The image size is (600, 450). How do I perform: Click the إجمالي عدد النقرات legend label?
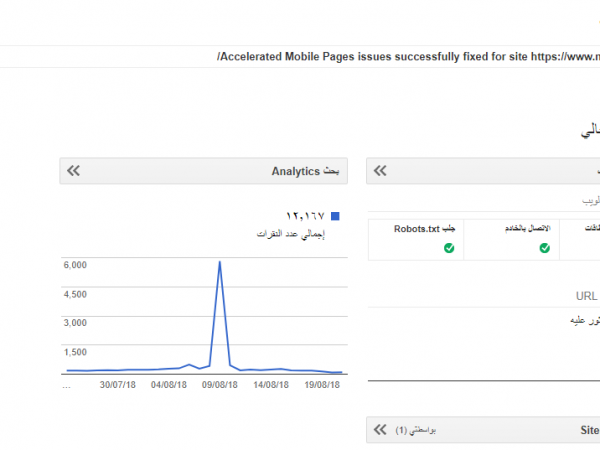click(291, 234)
